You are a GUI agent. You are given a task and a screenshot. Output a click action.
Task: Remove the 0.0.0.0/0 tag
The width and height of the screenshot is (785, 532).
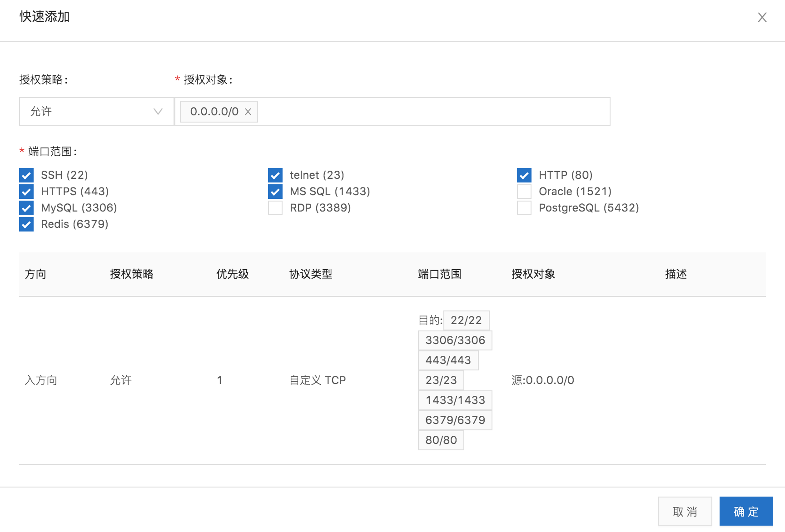coord(248,112)
